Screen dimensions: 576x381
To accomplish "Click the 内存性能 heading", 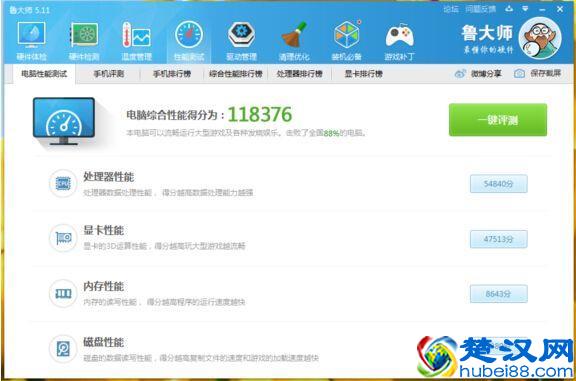I will [103, 286].
